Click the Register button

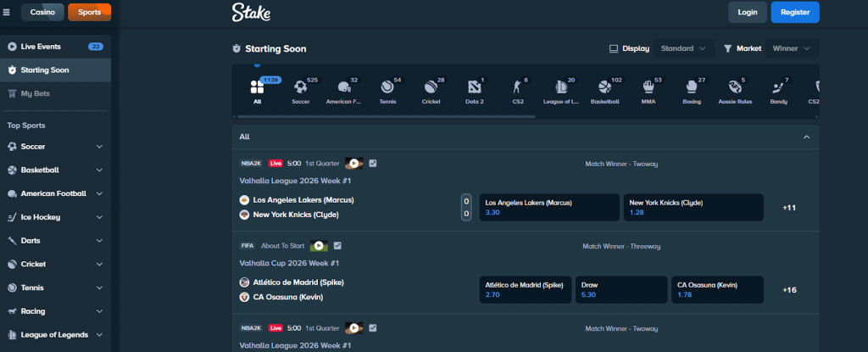(x=795, y=12)
